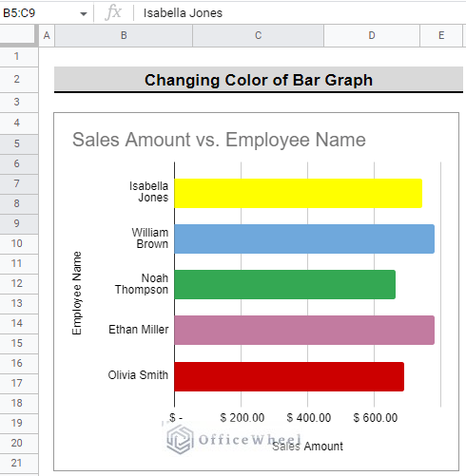Select William Brown's blue bar
The height and width of the screenshot is (476, 466).
click(304, 238)
